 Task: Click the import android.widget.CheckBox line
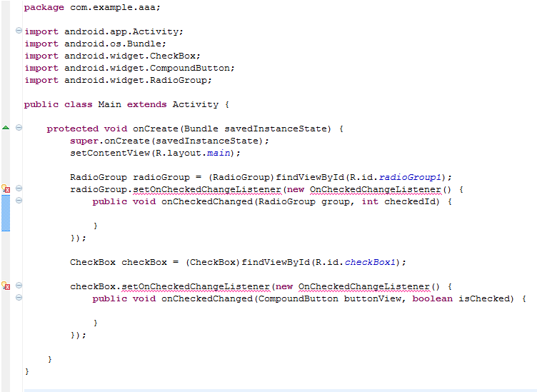pyautogui.click(x=112, y=56)
